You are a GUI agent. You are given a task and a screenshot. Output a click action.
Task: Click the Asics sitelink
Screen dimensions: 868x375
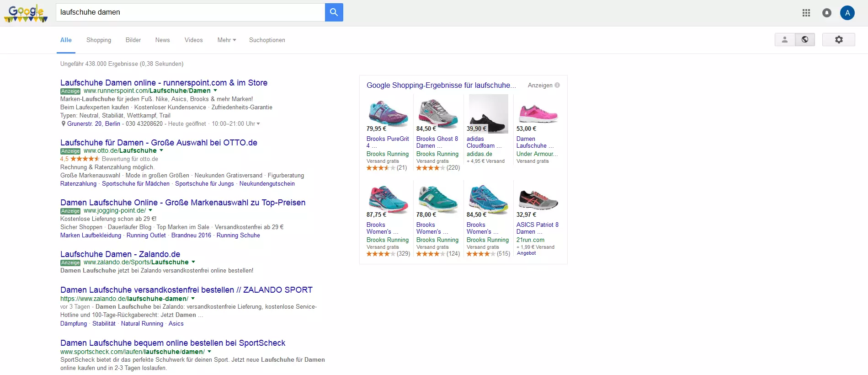click(176, 324)
